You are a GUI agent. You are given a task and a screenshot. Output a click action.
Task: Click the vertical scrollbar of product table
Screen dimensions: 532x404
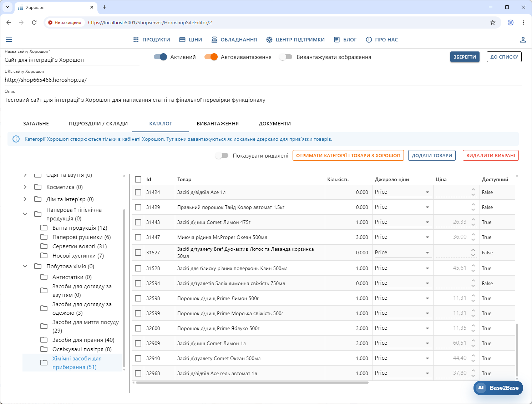[517, 350]
